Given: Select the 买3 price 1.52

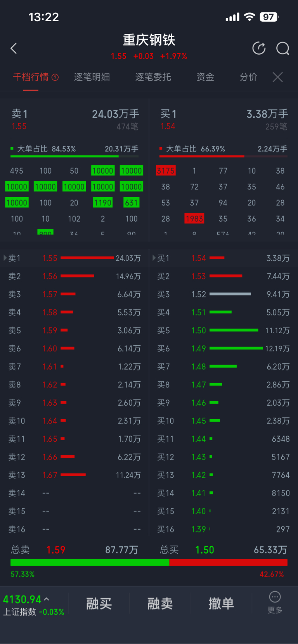Looking at the screenshot, I should coord(199,294).
